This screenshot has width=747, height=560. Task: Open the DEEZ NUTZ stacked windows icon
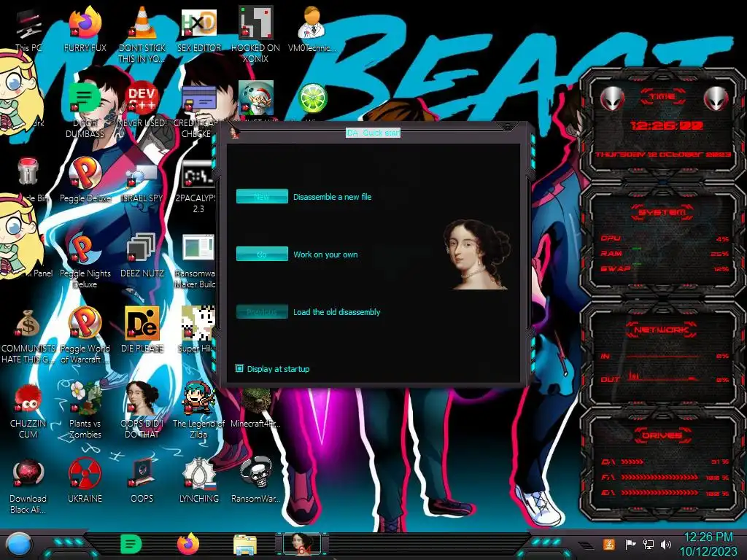coord(142,249)
